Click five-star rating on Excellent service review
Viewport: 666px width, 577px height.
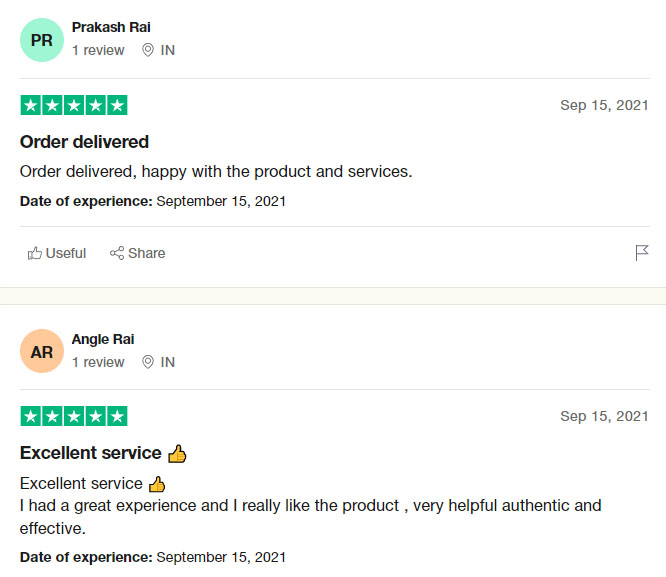[74, 416]
